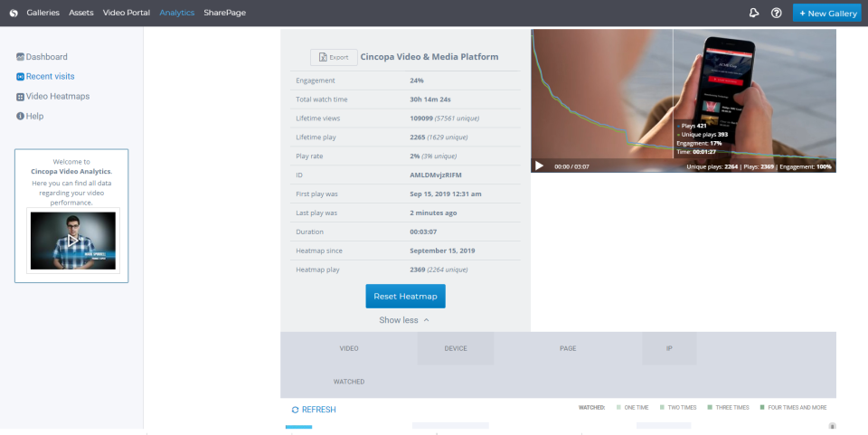The width and height of the screenshot is (868, 435).
Task: Click the Cincopa Video & Media Platform title
Action: [x=429, y=56]
